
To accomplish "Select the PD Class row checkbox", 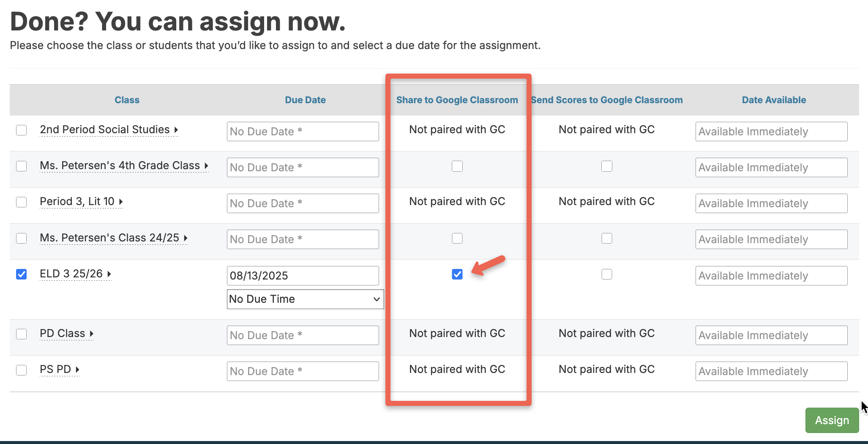I will 22,334.
